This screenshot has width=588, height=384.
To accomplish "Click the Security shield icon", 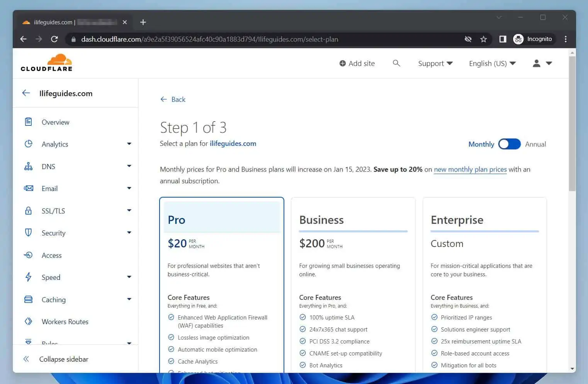I will point(28,233).
